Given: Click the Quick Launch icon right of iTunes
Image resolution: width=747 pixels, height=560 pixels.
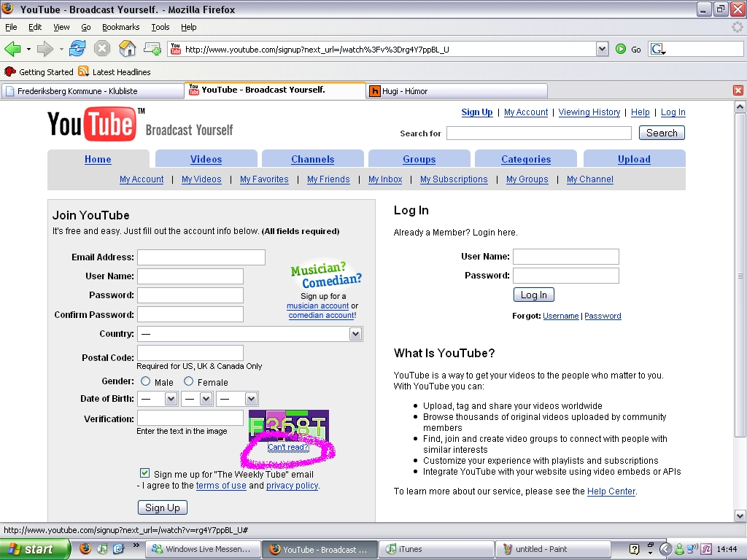Looking at the screenshot, I should (118, 548).
